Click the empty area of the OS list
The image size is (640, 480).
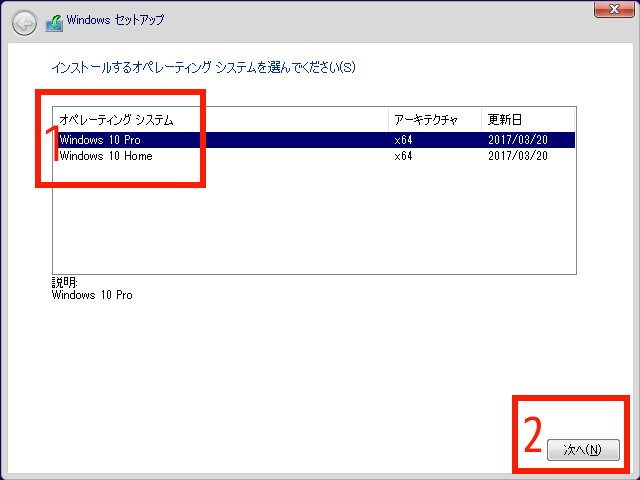point(313,220)
